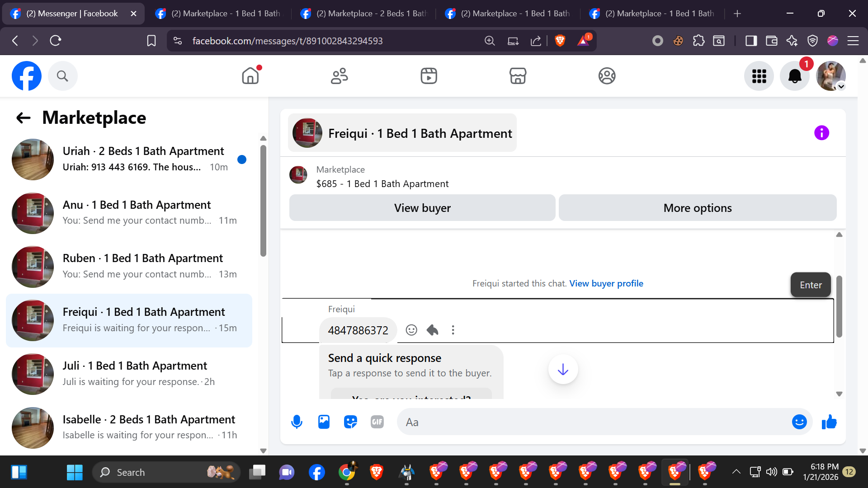Open the Marketplace tab in Facebook navigation

pyautogui.click(x=518, y=76)
